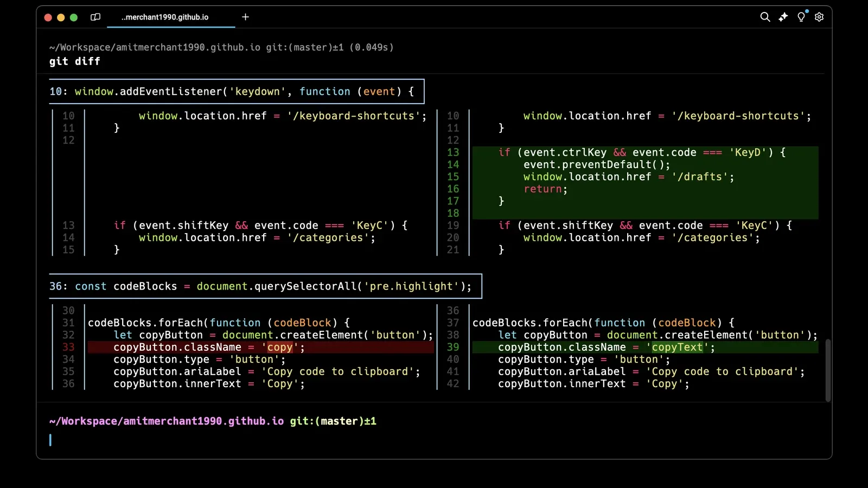Toggle the panes layout icon beside the tab
868x488 pixels.
coord(95,17)
